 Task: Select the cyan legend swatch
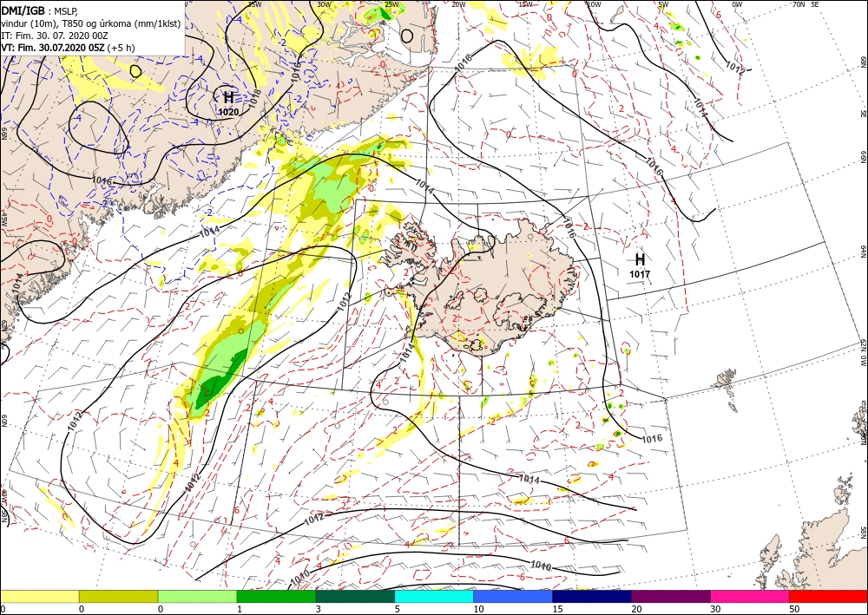[434, 596]
